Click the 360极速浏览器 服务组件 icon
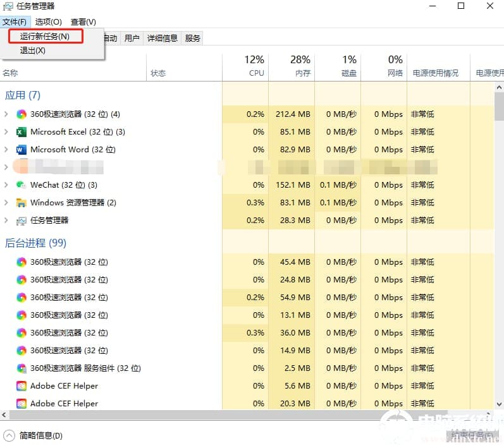This screenshot has height=448, width=504. coord(22,368)
